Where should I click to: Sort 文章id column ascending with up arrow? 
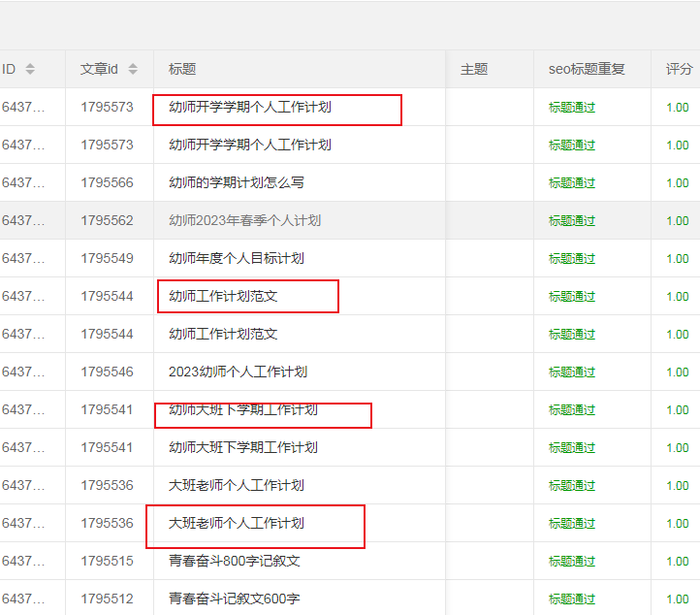coord(133,65)
